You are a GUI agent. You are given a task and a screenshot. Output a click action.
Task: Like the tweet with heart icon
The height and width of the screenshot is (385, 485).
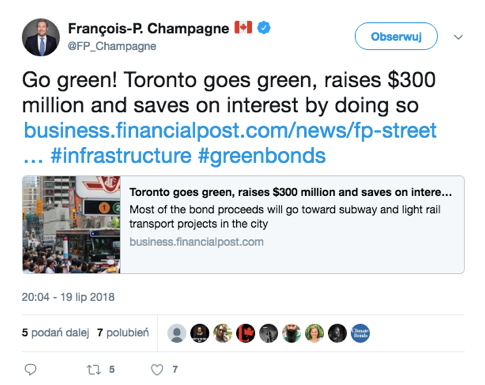pyautogui.click(x=157, y=370)
